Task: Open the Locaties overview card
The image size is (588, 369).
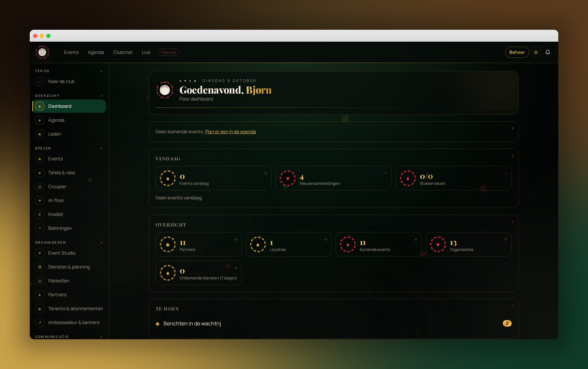Action: tap(289, 244)
